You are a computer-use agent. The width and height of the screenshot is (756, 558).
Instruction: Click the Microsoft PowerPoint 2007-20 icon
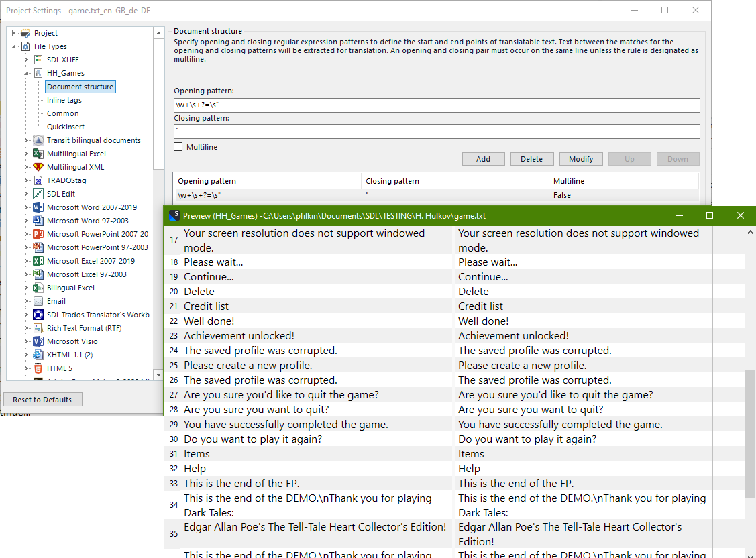pyautogui.click(x=39, y=234)
